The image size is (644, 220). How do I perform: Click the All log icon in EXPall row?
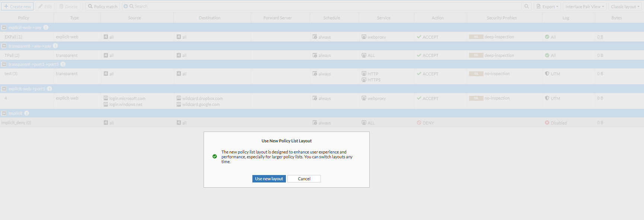(x=547, y=37)
